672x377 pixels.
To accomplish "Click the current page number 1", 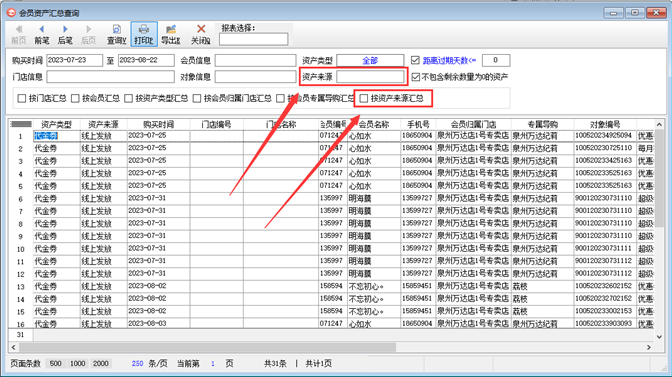I will pyautogui.click(x=213, y=364).
